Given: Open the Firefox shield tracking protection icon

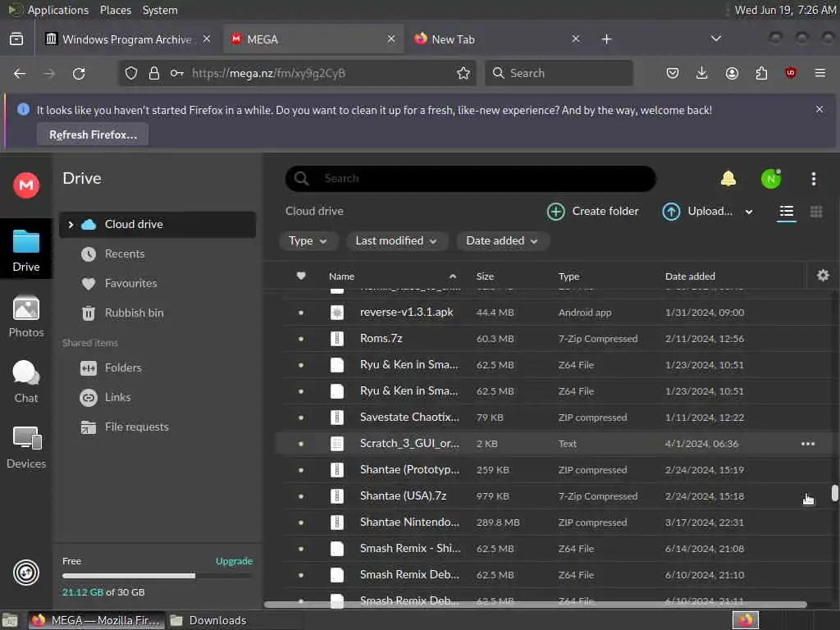Looking at the screenshot, I should tap(131, 73).
